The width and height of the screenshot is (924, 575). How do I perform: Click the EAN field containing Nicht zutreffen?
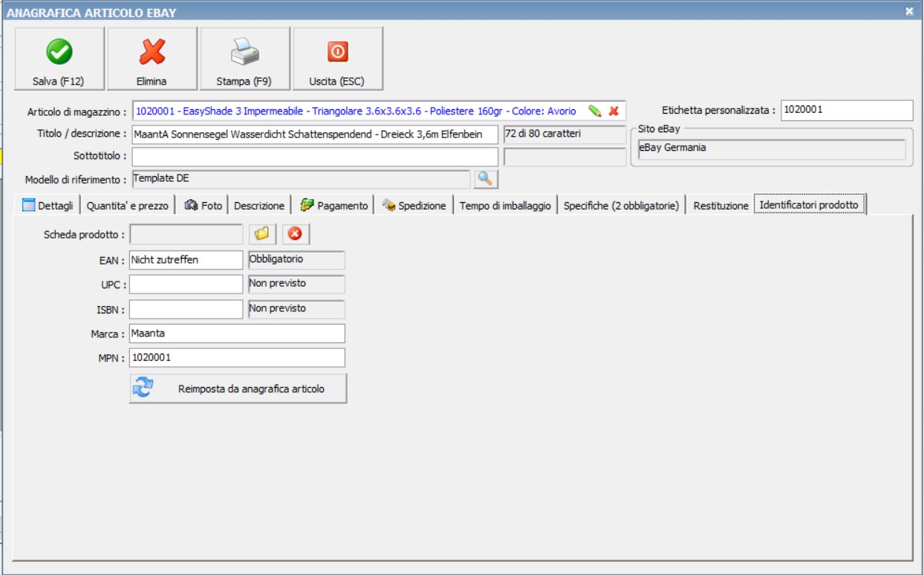186,260
